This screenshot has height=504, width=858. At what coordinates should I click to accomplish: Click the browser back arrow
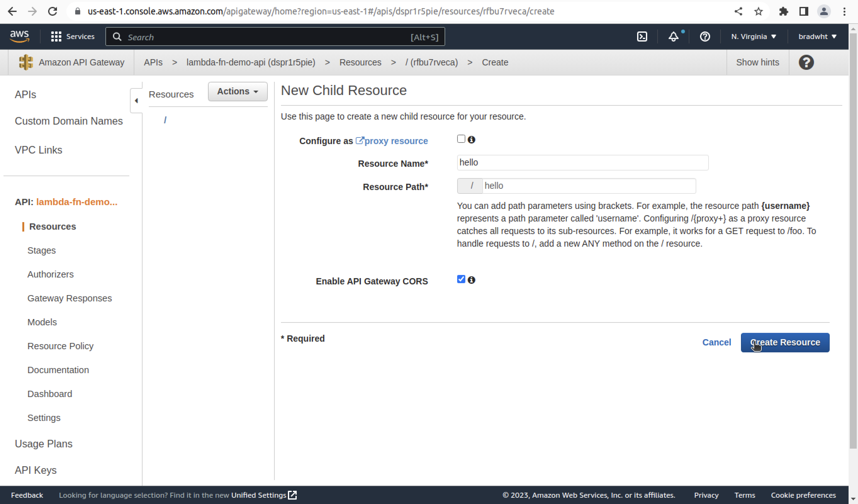pyautogui.click(x=12, y=11)
